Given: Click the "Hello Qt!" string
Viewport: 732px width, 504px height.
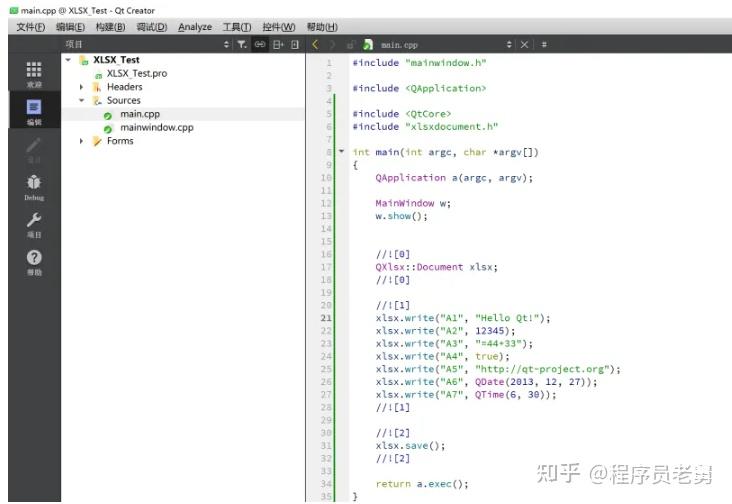Looking at the screenshot, I should 507,318.
